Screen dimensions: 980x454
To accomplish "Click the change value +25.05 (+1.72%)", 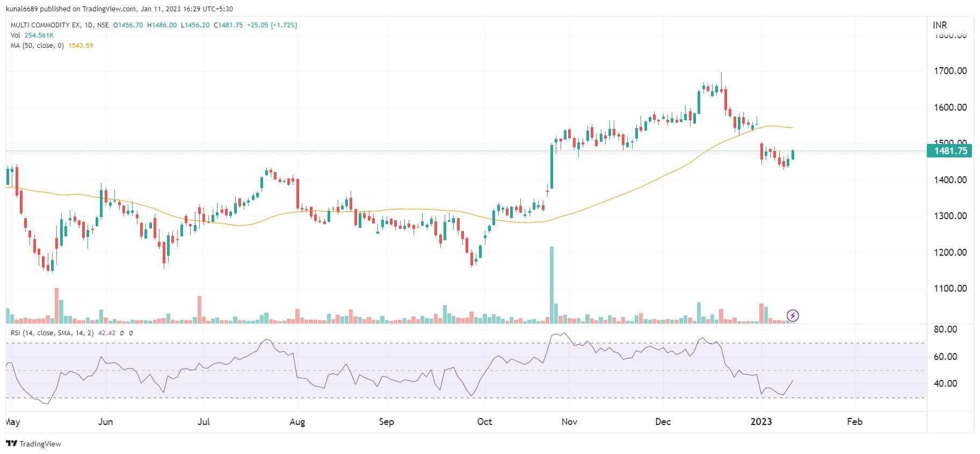I will 272,25.
